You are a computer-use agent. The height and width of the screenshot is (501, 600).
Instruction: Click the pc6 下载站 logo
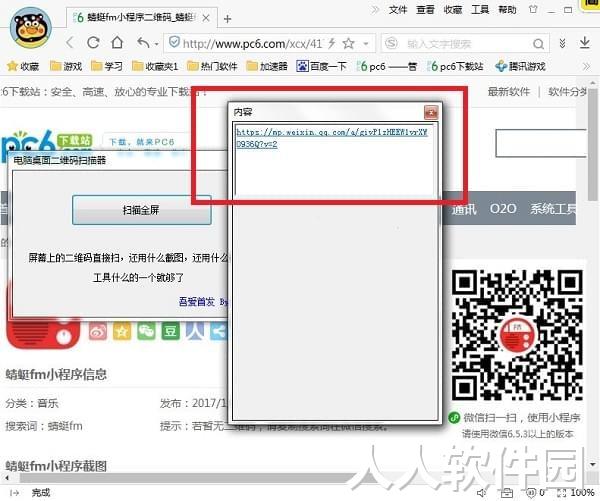46,143
